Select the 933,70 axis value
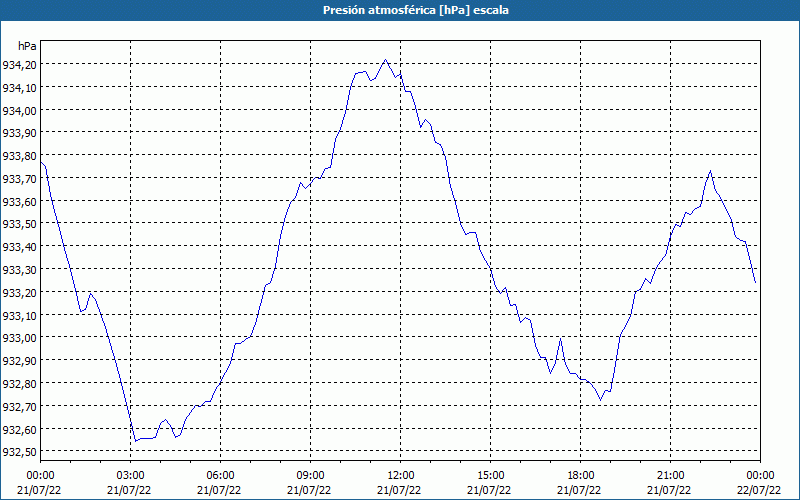Screen dimensions: 800x500 click(x=19, y=179)
